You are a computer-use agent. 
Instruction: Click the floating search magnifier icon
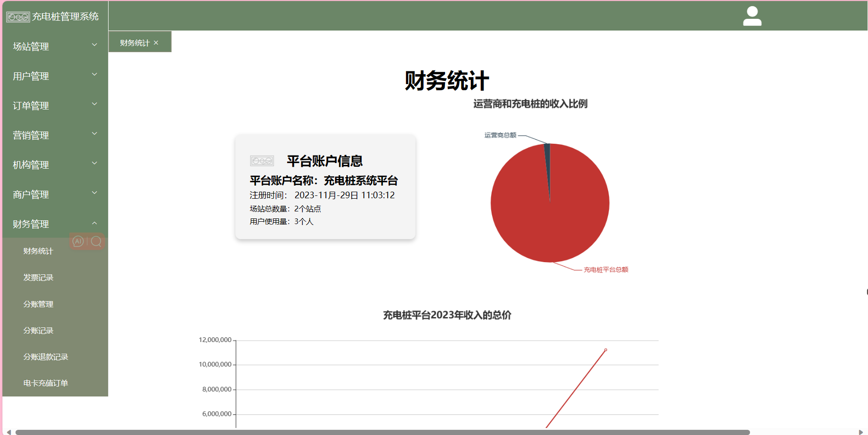pos(96,241)
